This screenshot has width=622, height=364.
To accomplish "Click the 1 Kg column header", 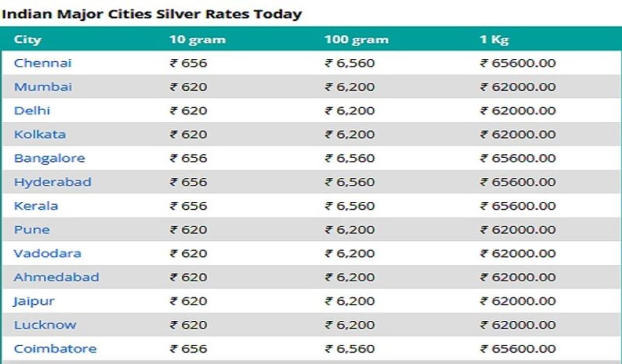I will 494,39.
